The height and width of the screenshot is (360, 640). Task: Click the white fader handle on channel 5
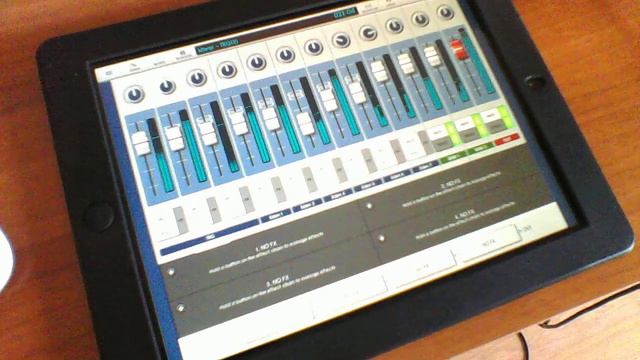coord(270,119)
